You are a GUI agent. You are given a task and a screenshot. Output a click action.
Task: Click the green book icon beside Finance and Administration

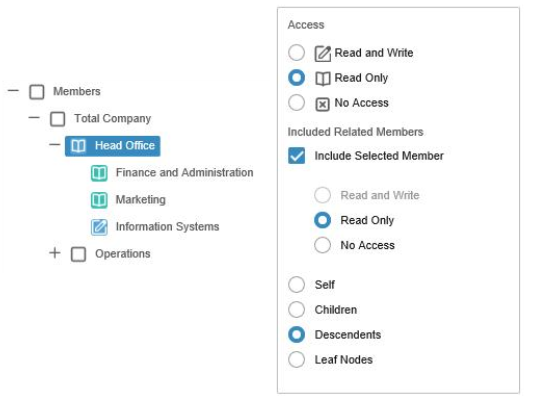(x=99, y=173)
